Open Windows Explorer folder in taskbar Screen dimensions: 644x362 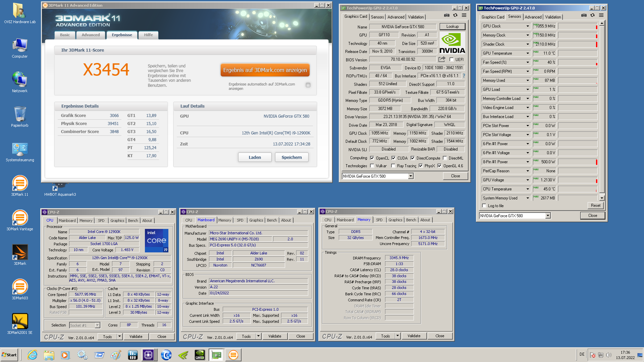click(49, 355)
